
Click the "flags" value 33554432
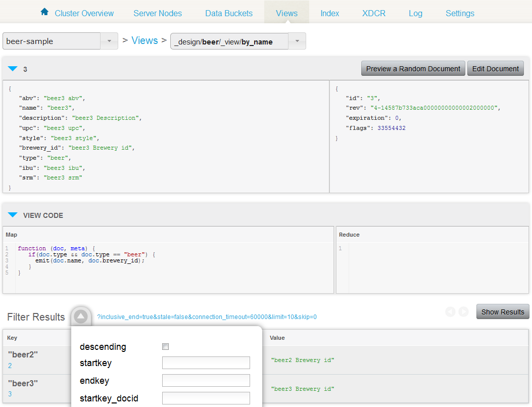(x=391, y=128)
